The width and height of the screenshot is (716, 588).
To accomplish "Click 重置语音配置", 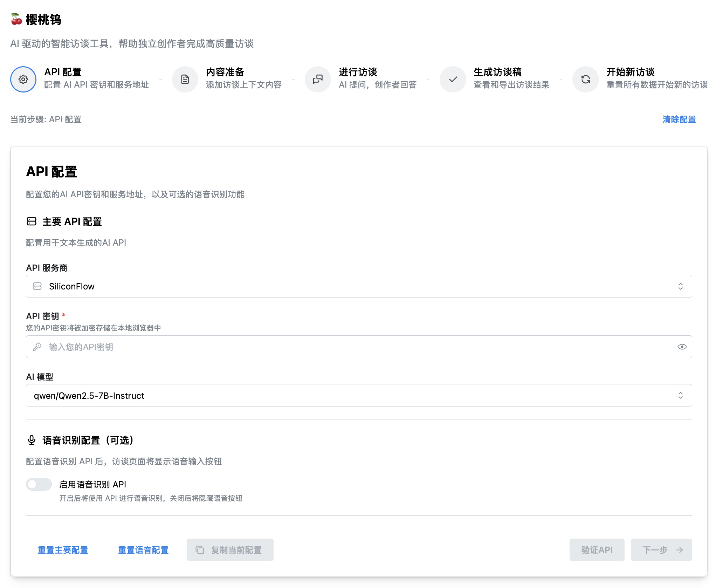I will pyautogui.click(x=143, y=550).
